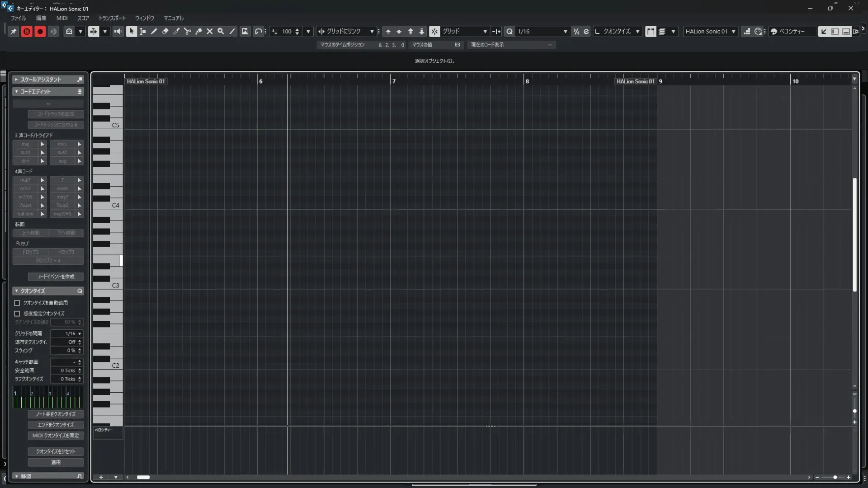868x488 pixels.
Task: Select the Split scissors tool
Action: (x=187, y=31)
